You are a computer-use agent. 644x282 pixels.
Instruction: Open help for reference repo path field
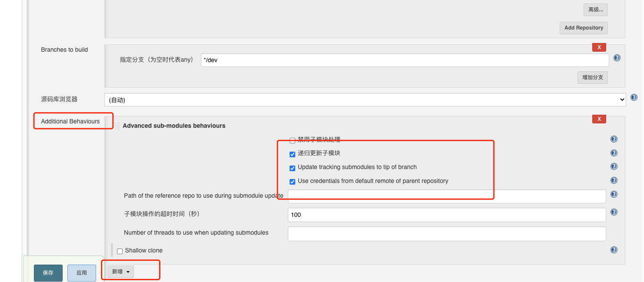pyautogui.click(x=614, y=194)
